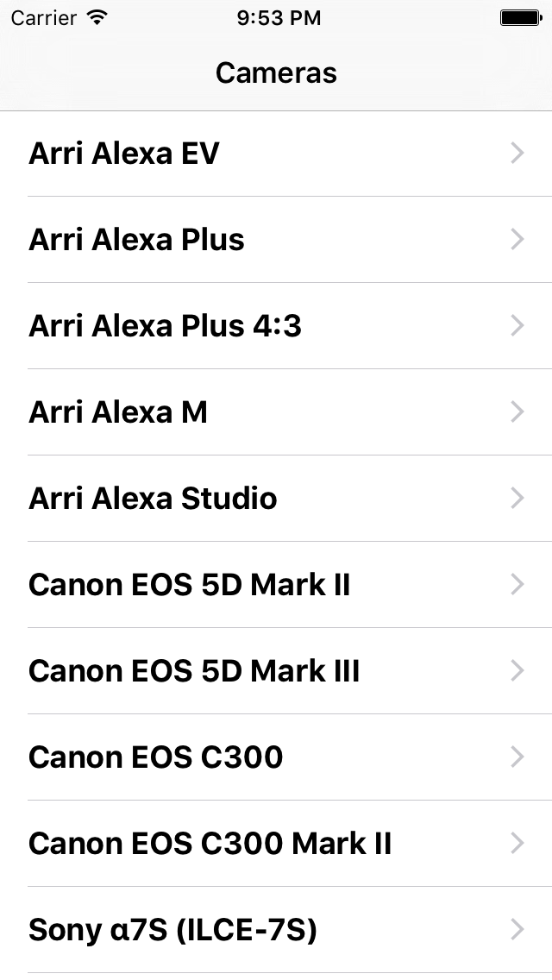Expand details for Canon EOS 5D Mark III
Image resolution: width=552 pixels, height=980 pixels.
276,670
